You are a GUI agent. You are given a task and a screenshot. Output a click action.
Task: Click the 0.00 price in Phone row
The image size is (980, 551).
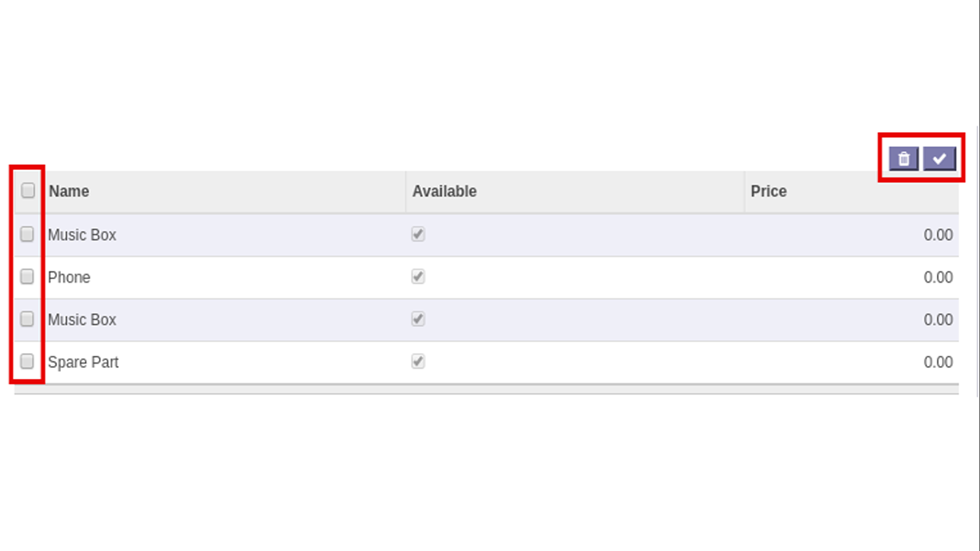point(938,278)
